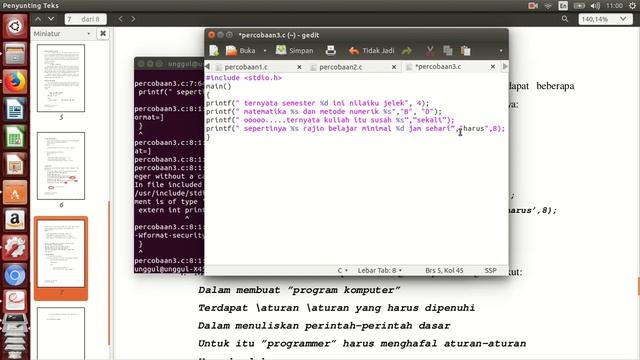The width and height of the screenshot is (640, 360).
Task: Open the C language selector in status bar
Action: (x=342, y=270)
